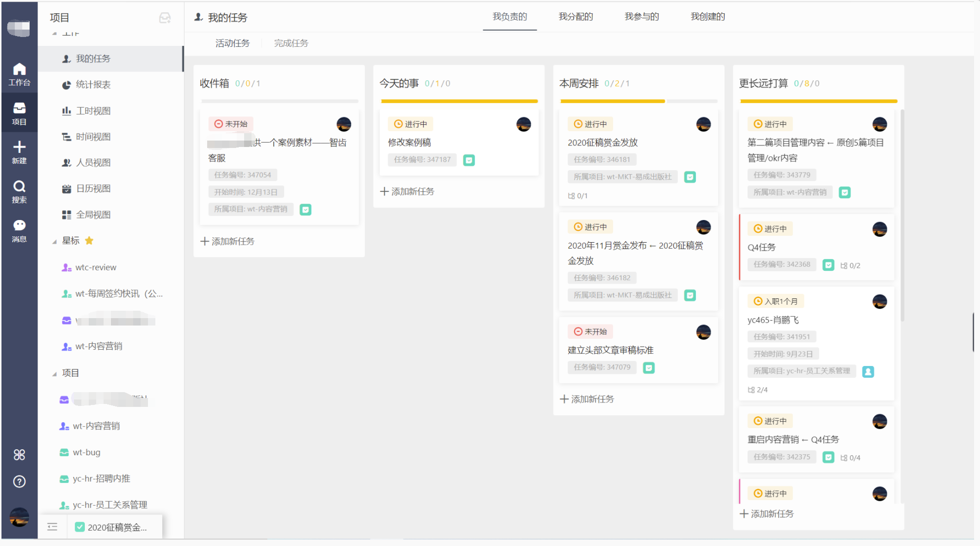
Task: Switch to the 我分配的 tab
Action: 576,17
